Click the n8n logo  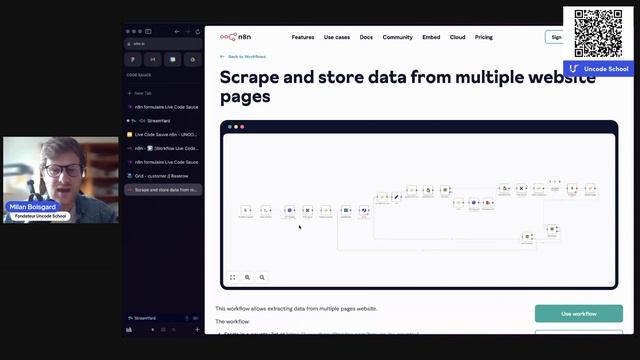(x=236, y=37)
